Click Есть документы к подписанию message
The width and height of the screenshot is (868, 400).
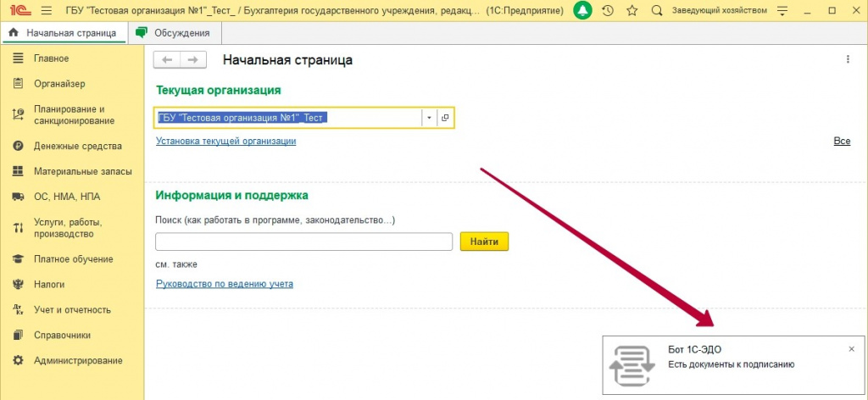tap(732, 364)
